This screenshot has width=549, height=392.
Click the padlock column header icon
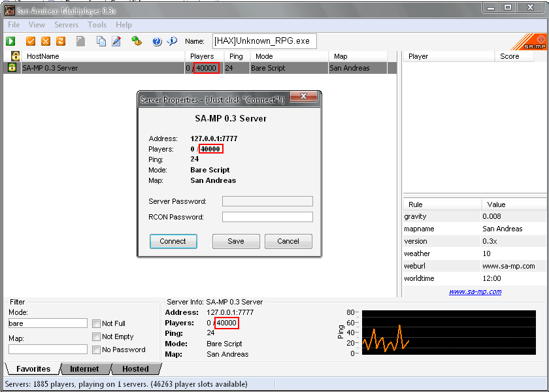(15, 56)
